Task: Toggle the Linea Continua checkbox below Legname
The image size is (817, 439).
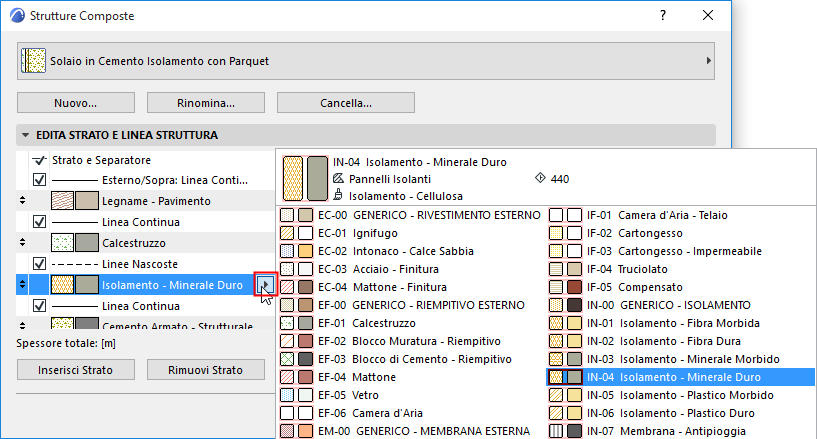Action: tap(39, 222)
